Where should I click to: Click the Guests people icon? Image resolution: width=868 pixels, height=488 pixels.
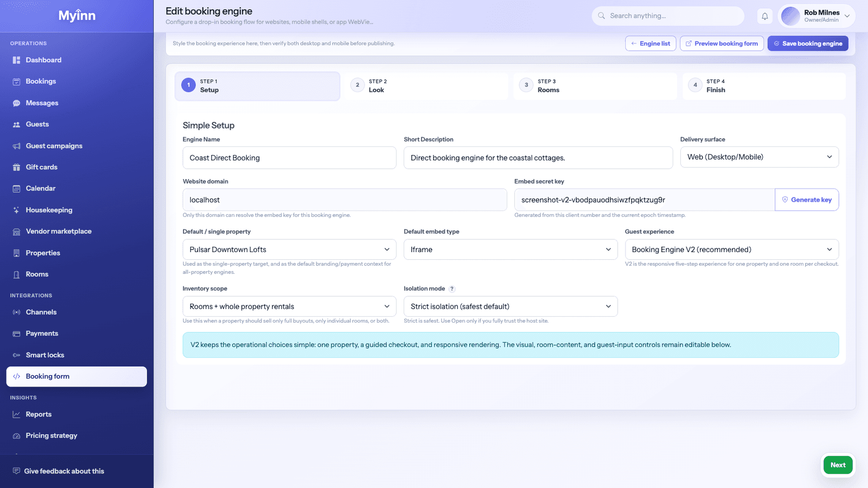16,124
